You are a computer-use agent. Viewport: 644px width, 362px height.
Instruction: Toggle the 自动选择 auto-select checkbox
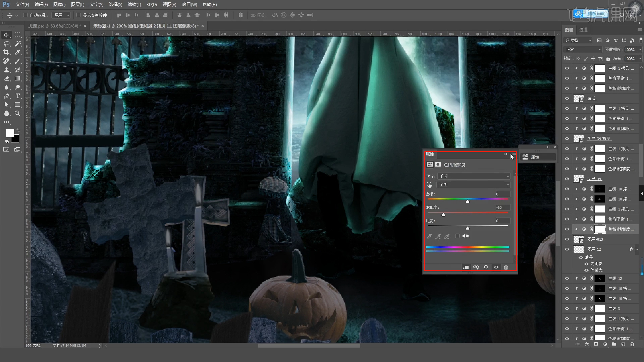pyautogui.click(x=25, y=15)
